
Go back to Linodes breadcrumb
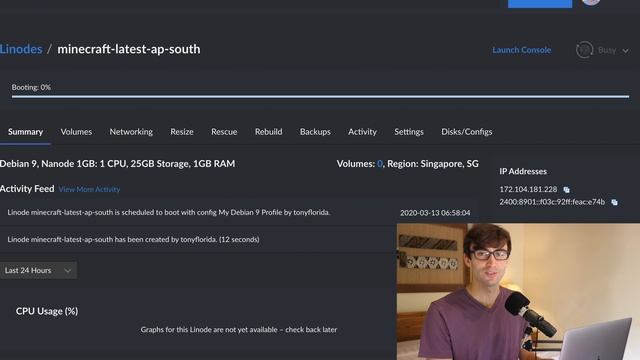tap(21, 49)
